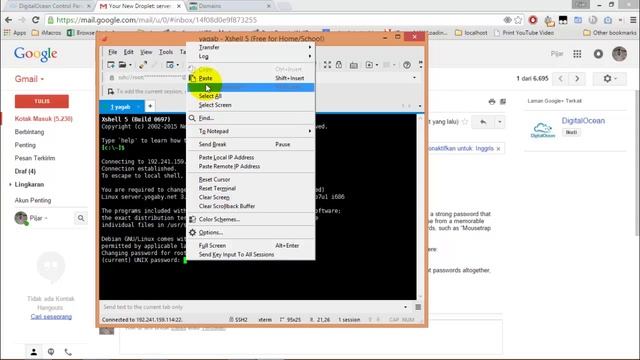
Task: Open Pesan Terkirim folder in Gmail
Action: (35, 158)
